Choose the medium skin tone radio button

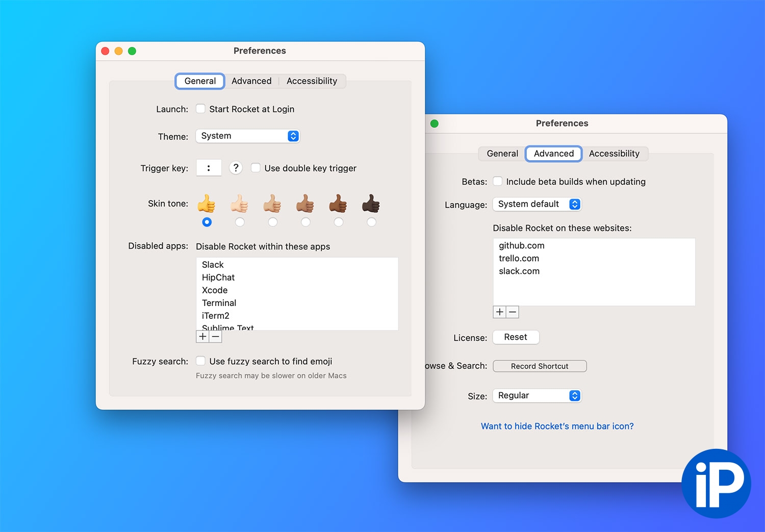click(305, 222)
